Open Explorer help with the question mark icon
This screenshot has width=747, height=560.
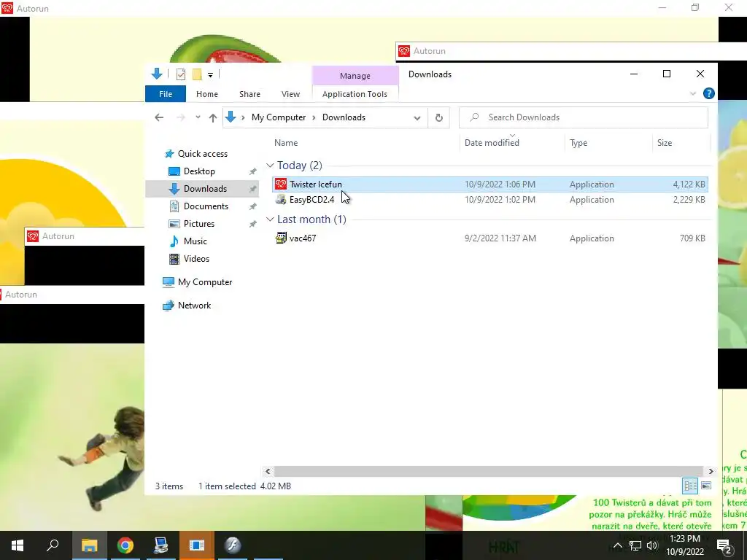[708, 94]
